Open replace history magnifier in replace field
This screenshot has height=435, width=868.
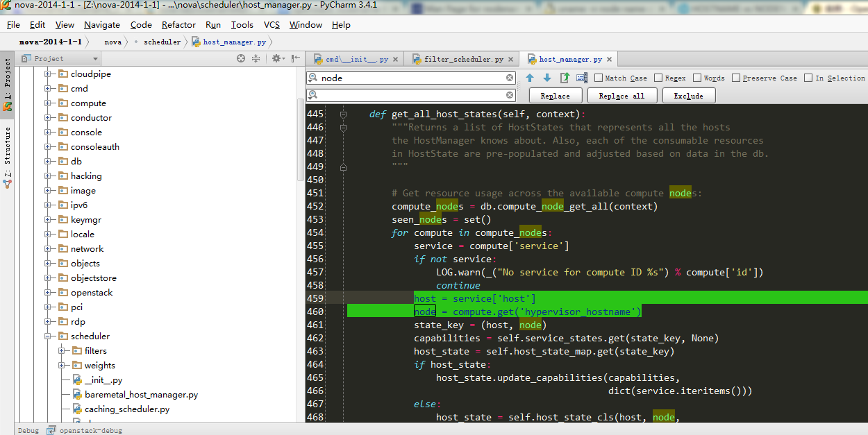coord(313,94)
